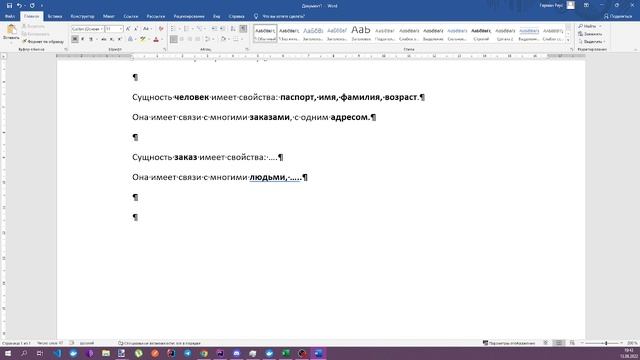Open the Windows Start menu

coord(8,353)
